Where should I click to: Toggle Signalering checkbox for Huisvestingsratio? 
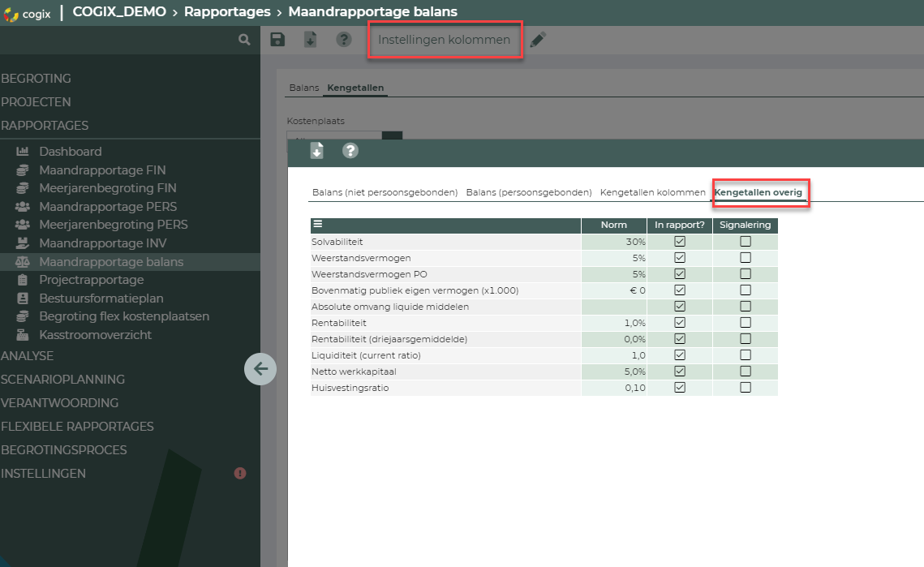tap(745, 388)
